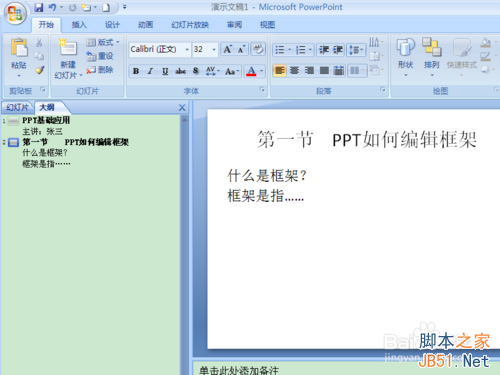Image resolution: width=500 pixels, height=375 pixels.
Task: Click the redo icon in quick access
Action: (x=72, y=7)
